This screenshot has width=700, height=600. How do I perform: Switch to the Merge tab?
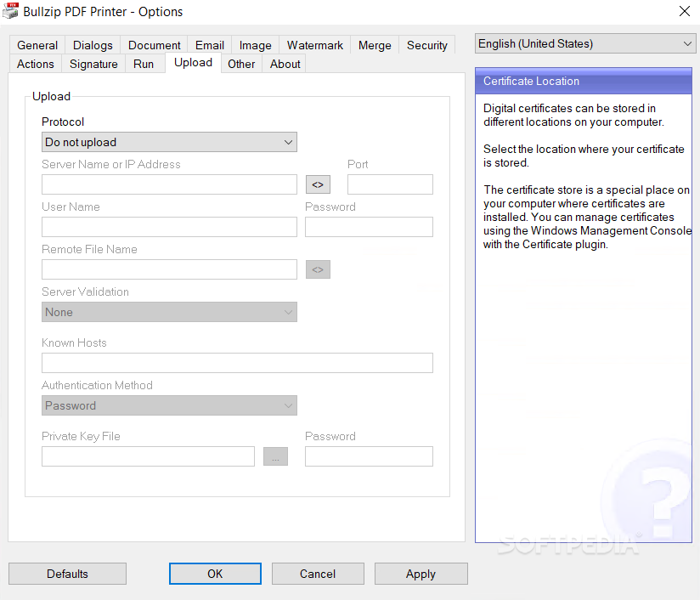click(x=375, y=45)
